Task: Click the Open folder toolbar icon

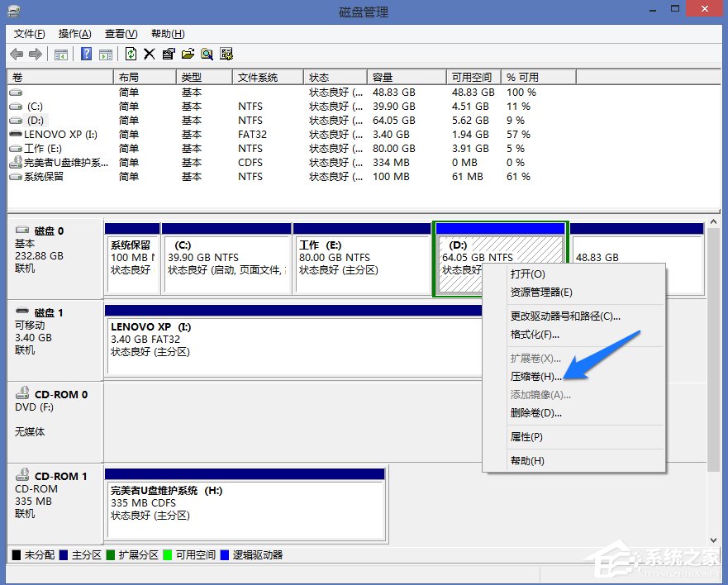Action: click(188, 54)
